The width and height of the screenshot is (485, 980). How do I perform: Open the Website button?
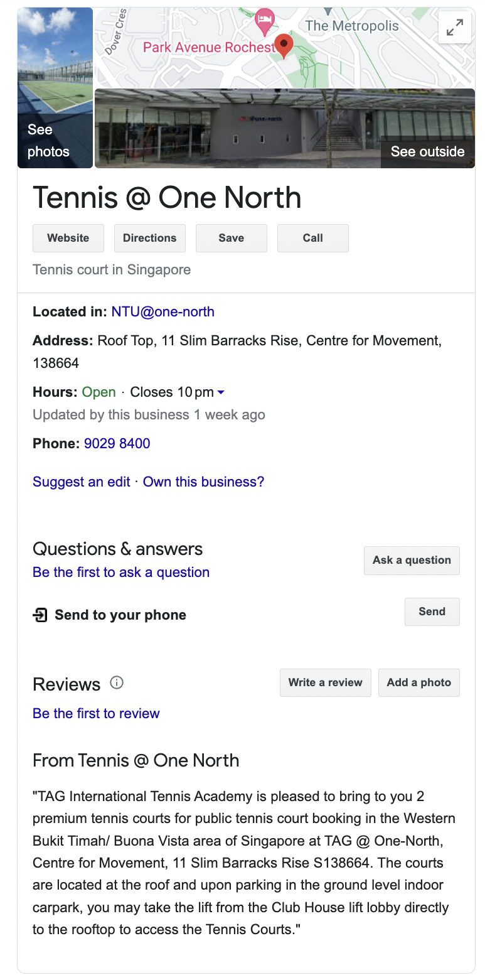click(x=68, y=238)
